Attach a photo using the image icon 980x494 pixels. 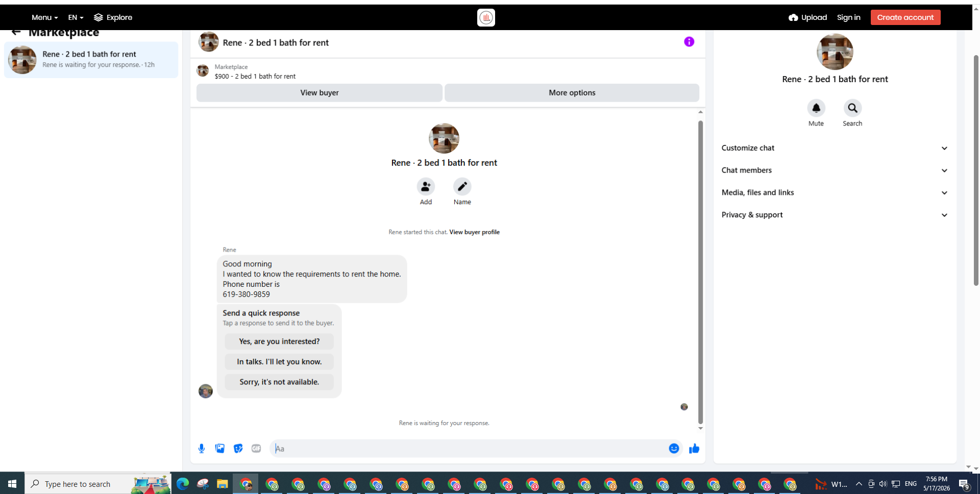(220, 449)
